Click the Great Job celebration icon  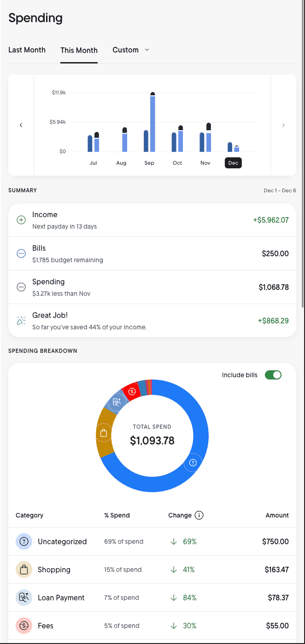pos(21,321)
